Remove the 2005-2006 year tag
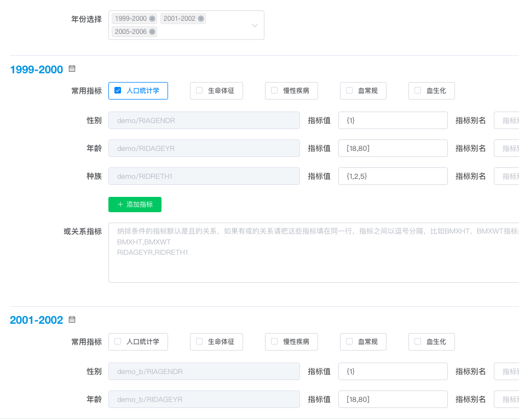Viewport: 519px width, 420px height. pyautogui.click(x=152, y=32)
